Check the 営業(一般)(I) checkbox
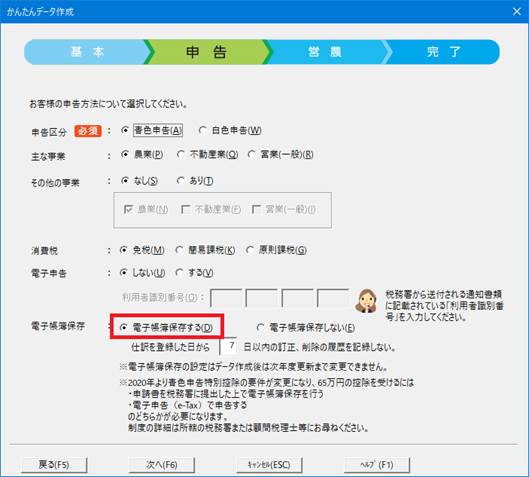Image resolution: width=529 pixels, height=477 pixels. [284, 209]
